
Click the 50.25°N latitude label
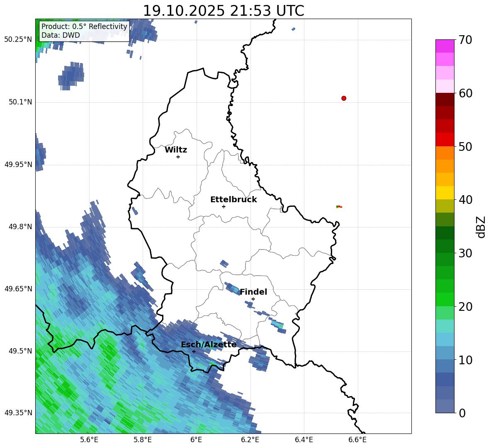[x=18, y=40]
